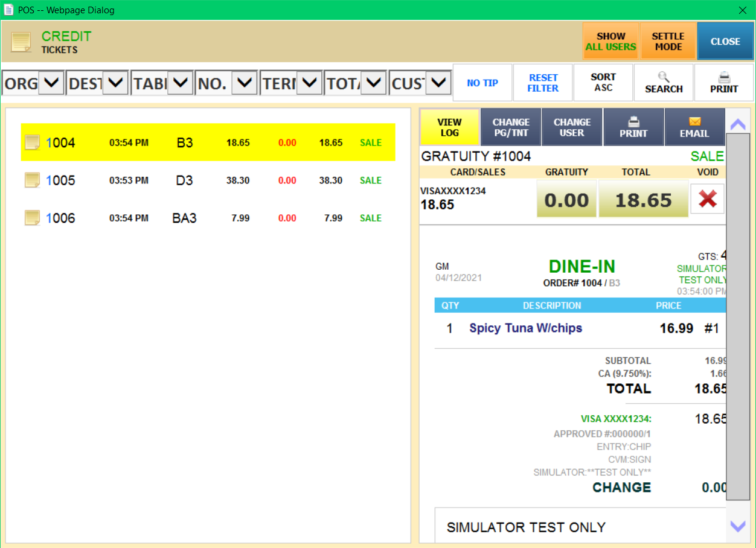The image size is (756, 548).
Task: Click table BA3 in ticket 1006 row
Action: click(185, 218)
